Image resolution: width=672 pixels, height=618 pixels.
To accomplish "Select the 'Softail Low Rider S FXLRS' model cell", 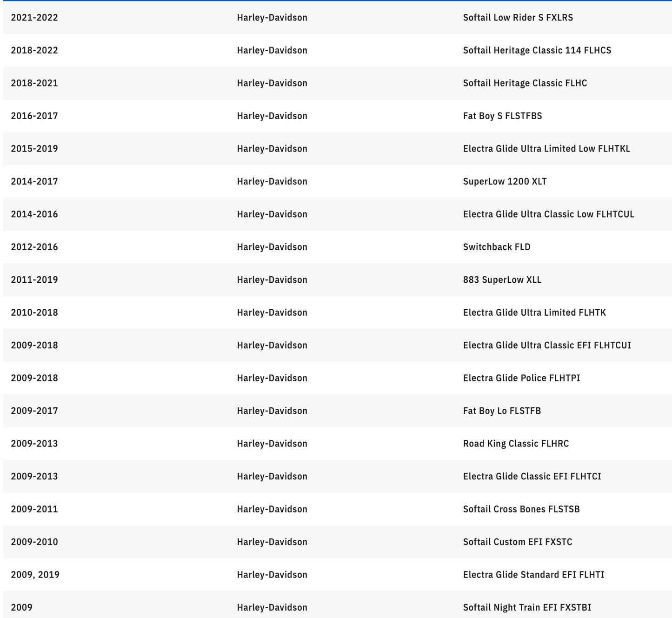I will click(x=518, y=18).
